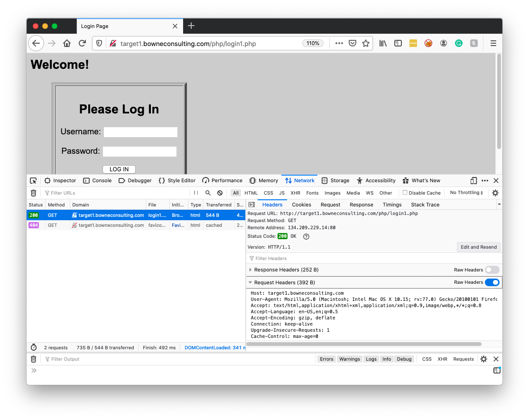Switch to the Console tab

[97, 180]
